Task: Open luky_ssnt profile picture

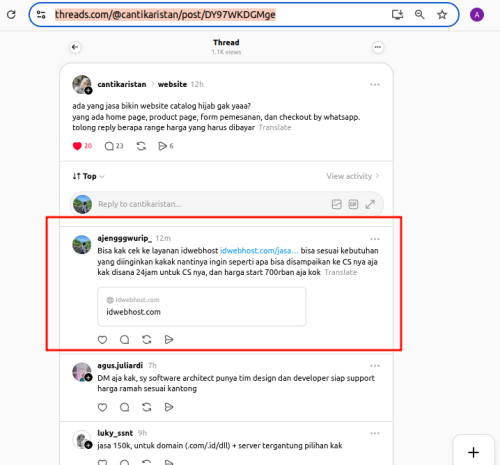Action: pos(82,440)
